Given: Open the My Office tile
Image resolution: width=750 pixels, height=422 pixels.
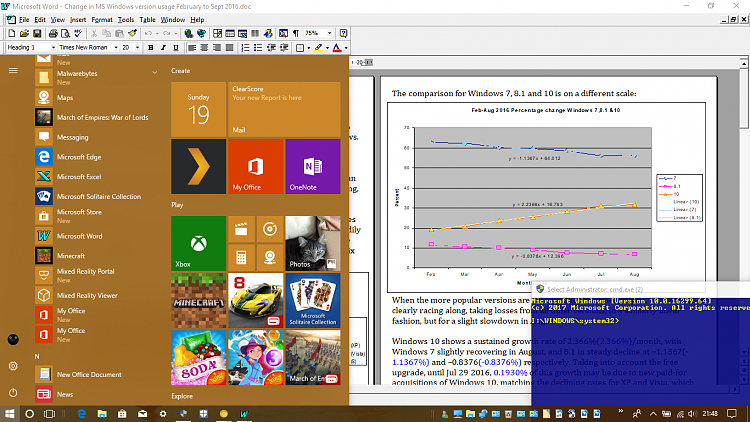Looking at the screenshot, I should coord(255,167).
